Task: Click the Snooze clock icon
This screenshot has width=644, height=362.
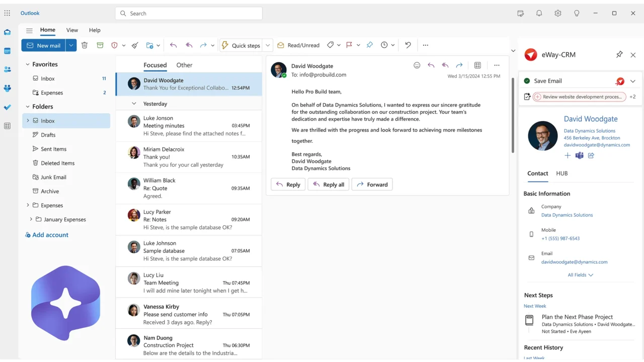Action: (384, 45)
